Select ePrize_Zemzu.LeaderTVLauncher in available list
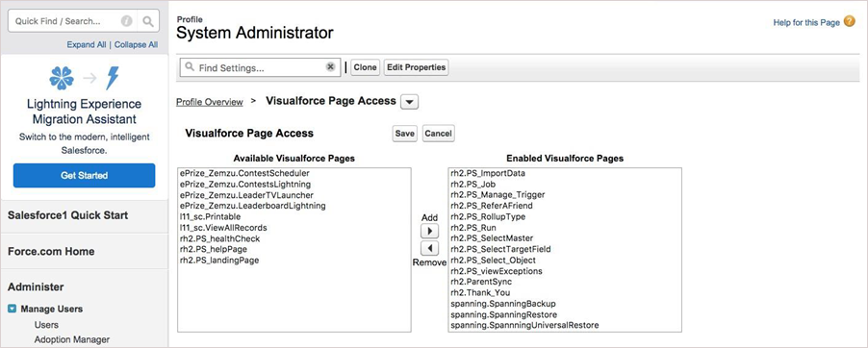This screenshot has height=348, width=868. coord(294,195)
